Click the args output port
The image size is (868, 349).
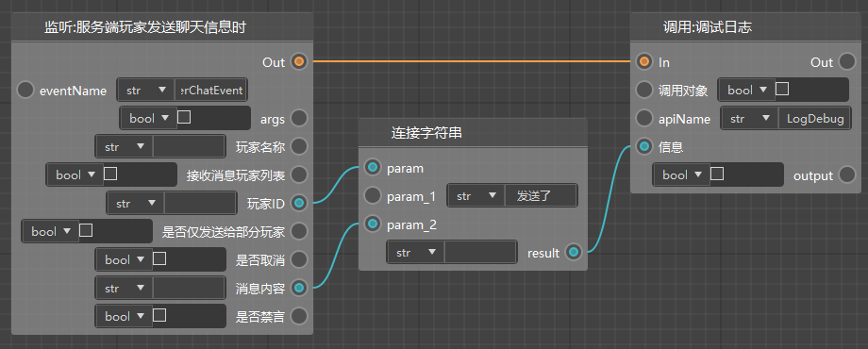[x=299, y=118]
